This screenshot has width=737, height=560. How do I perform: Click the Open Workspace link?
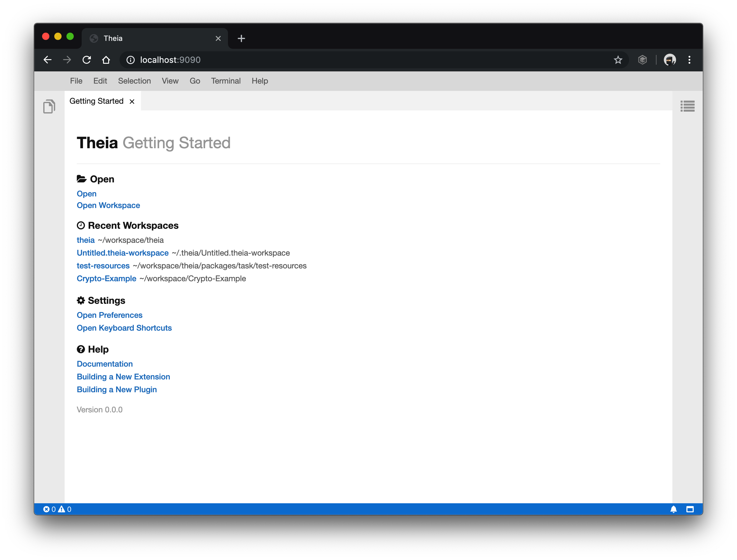pos(108,205)
